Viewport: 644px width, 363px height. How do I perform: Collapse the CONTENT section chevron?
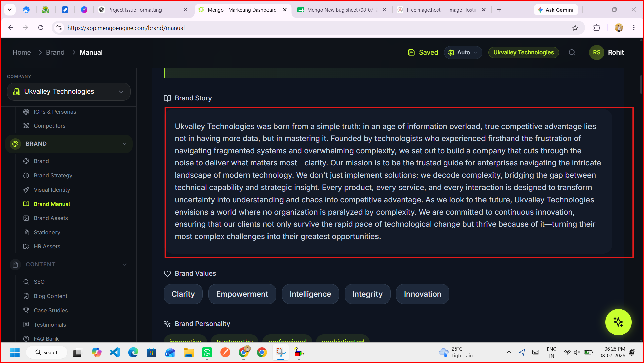click(125, 265)
